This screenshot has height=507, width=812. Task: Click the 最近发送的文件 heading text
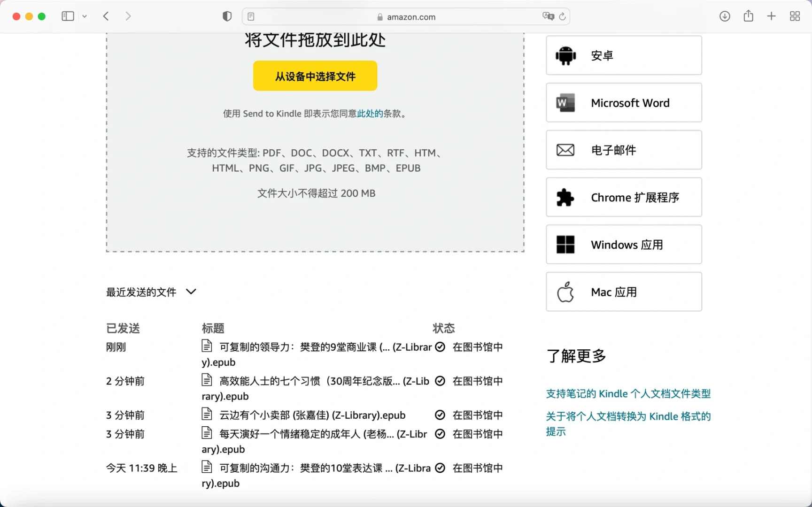coord(141,292)
